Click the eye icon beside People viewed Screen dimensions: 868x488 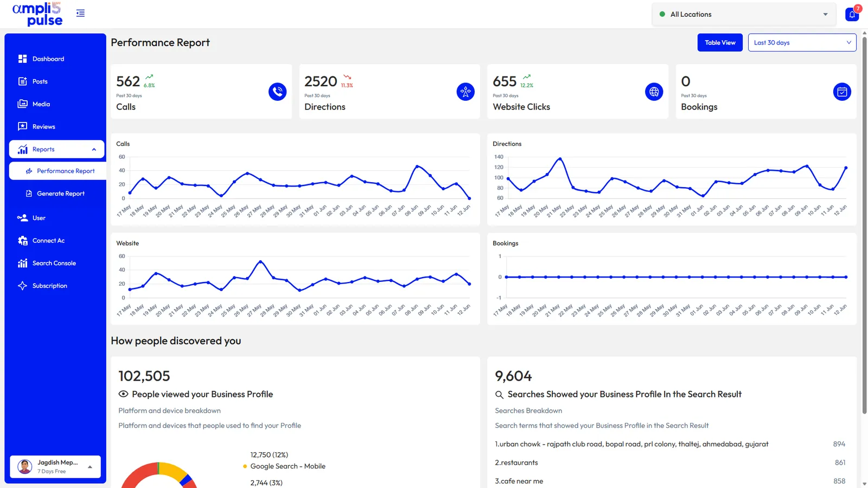123,394
